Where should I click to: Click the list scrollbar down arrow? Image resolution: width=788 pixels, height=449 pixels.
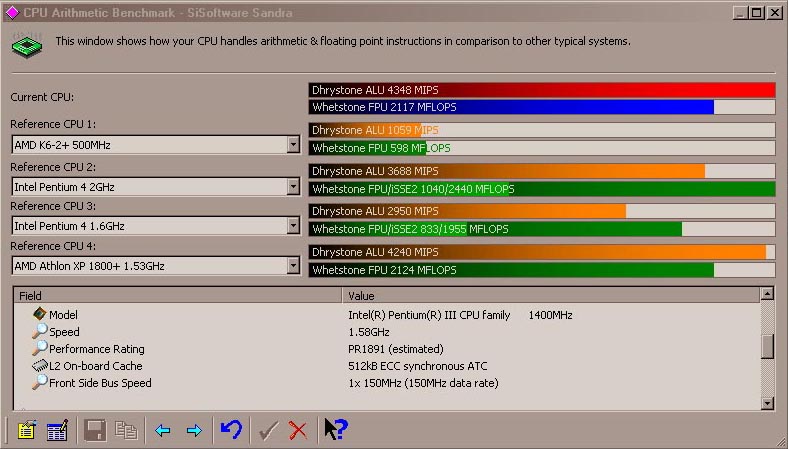pos(767,403)
